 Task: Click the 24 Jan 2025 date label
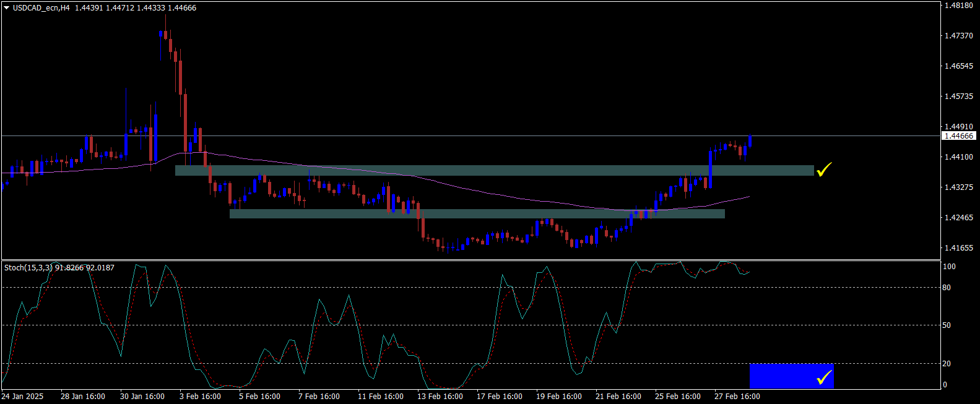[x=23, y=397]
